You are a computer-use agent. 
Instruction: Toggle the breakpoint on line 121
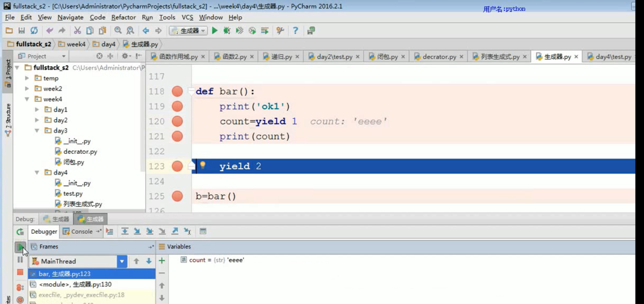(177, 136)
